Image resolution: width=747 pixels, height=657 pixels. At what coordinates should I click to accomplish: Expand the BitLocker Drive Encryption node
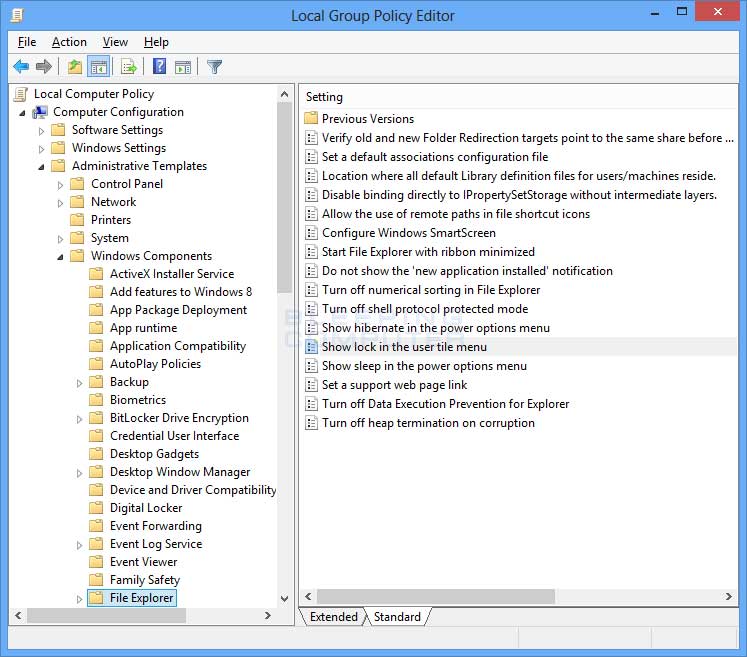coord(80,419)
